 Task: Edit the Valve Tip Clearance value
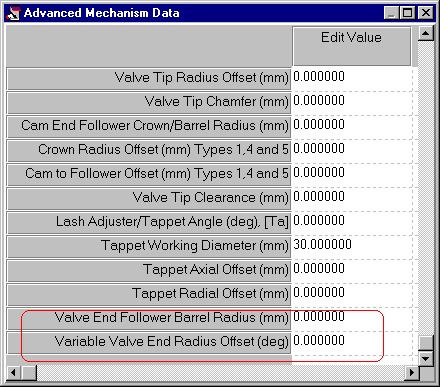click(x=352, y=199)
